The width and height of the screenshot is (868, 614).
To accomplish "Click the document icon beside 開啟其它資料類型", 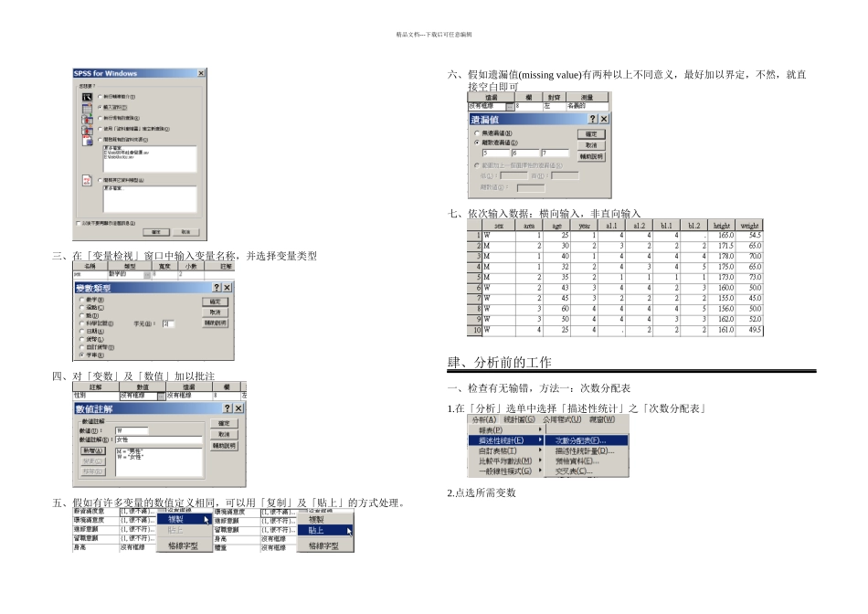I will (87, 181).
